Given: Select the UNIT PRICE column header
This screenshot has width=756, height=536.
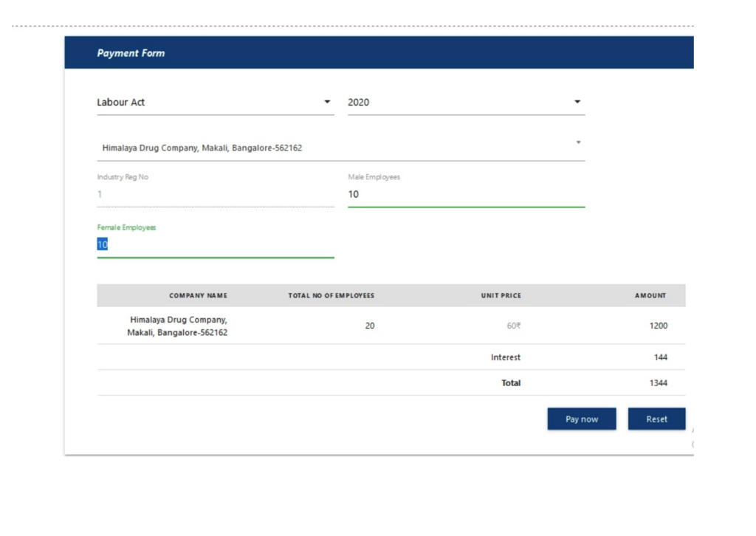Looking at the screenshot, I should [501, 296].
